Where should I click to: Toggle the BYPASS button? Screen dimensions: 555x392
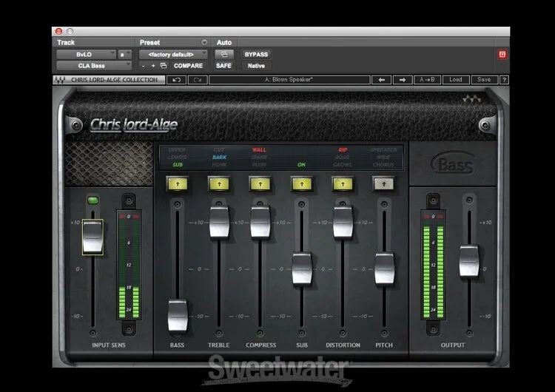click(256, 54)
